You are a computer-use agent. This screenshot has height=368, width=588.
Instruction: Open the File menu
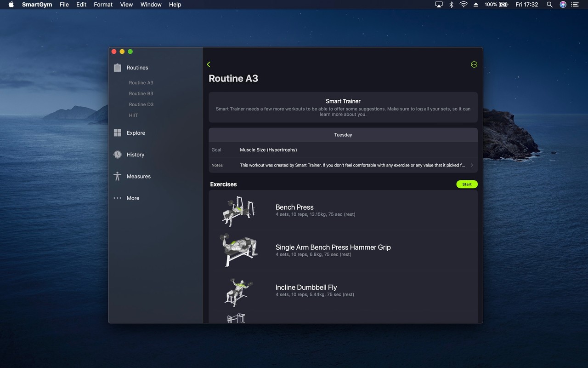pyautogui.click(x=64, y=5)
